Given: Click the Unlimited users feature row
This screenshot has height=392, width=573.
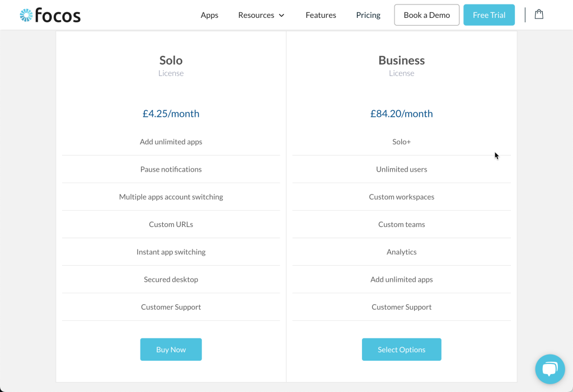Looking at the screenshot, I should tap(401, 169).
